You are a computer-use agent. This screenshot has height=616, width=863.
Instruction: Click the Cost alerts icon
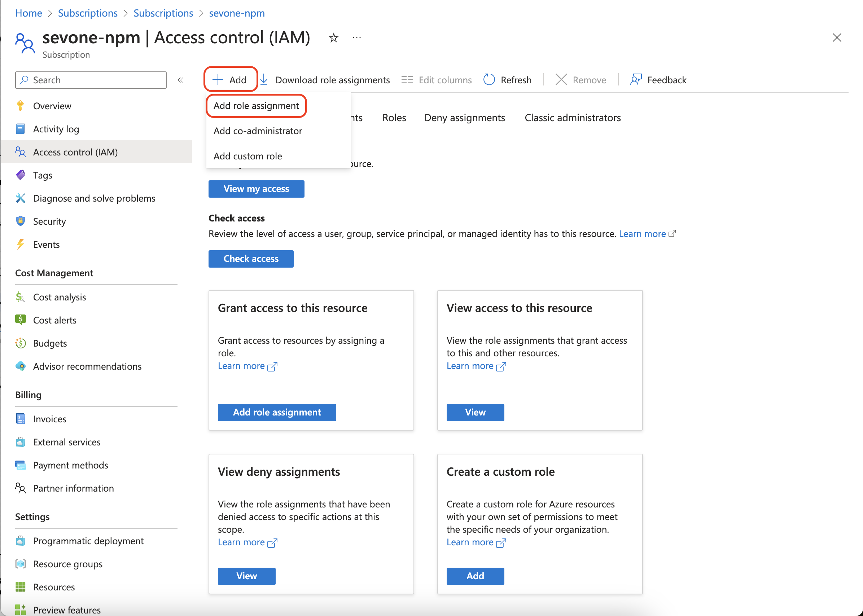(21, 320)
